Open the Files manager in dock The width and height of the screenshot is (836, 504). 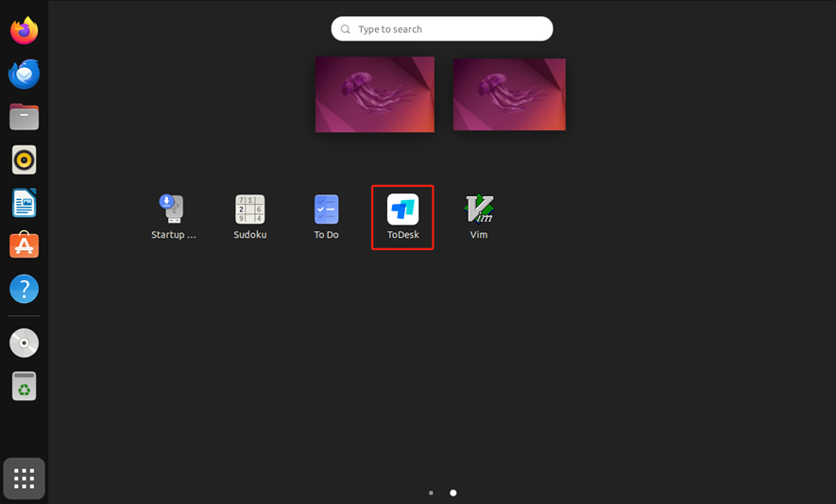coord(24,117)
